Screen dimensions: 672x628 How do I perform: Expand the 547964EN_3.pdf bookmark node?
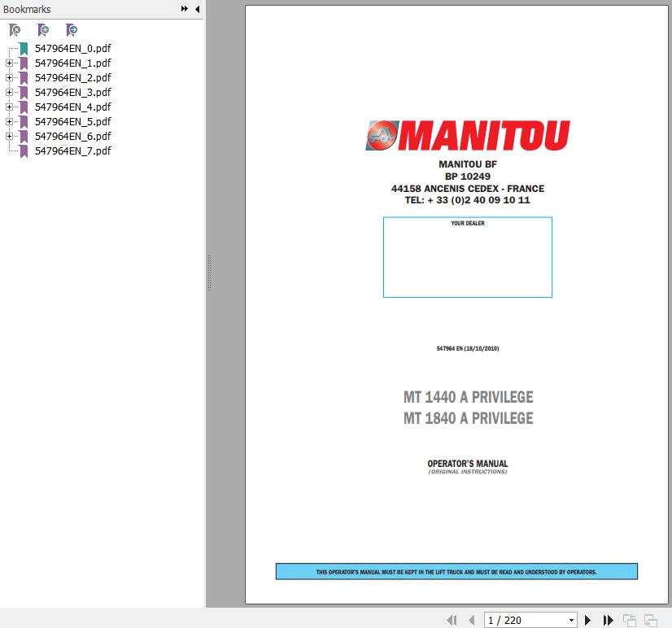pyautogui.click(x=9, y=92)
